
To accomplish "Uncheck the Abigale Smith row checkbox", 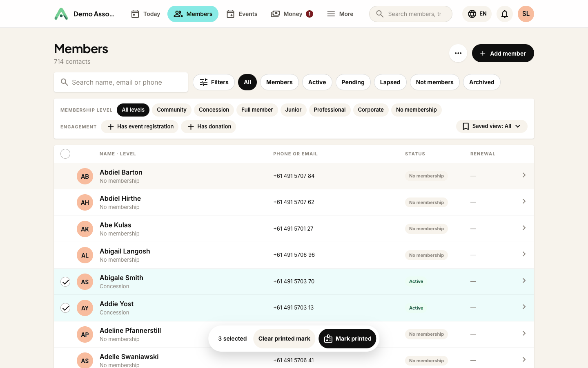I will [x=65, y=282].
